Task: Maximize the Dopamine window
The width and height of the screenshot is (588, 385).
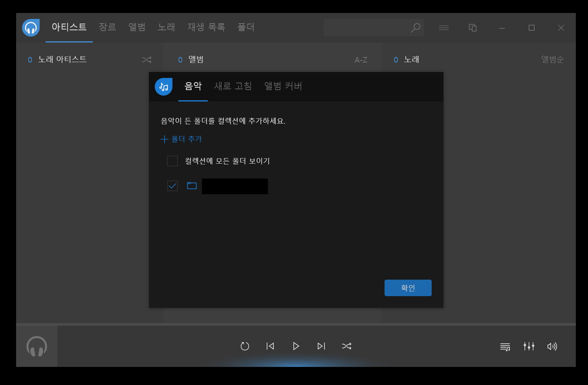Action: pyautogui.click(x=531, y=28)
